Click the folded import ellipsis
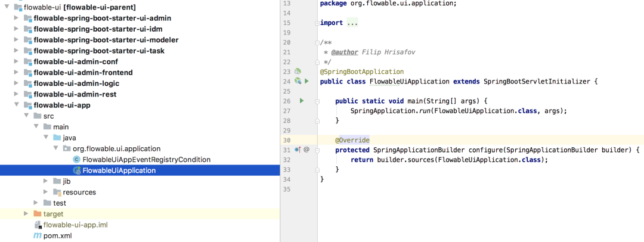 click(x=352, y=23)
